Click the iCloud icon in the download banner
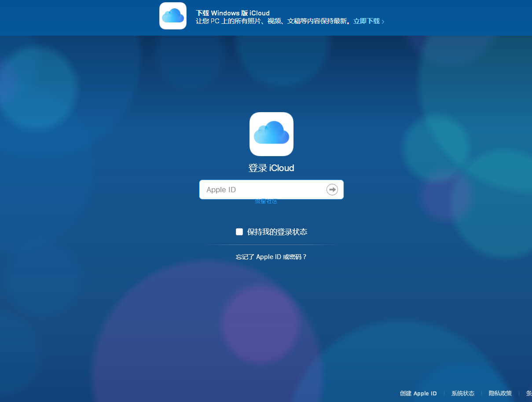 pyautogui.click(x=173, y=16)
